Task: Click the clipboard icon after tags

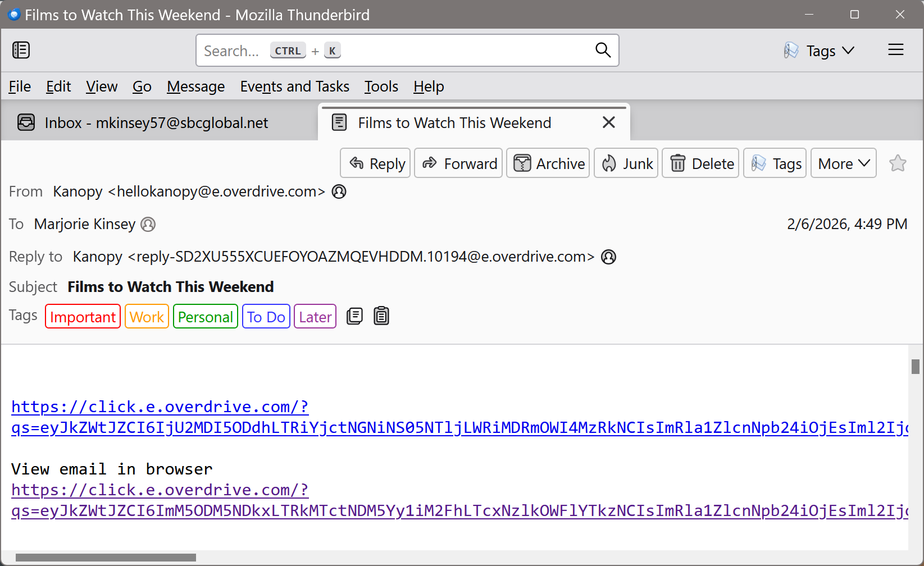Action: 381,316
